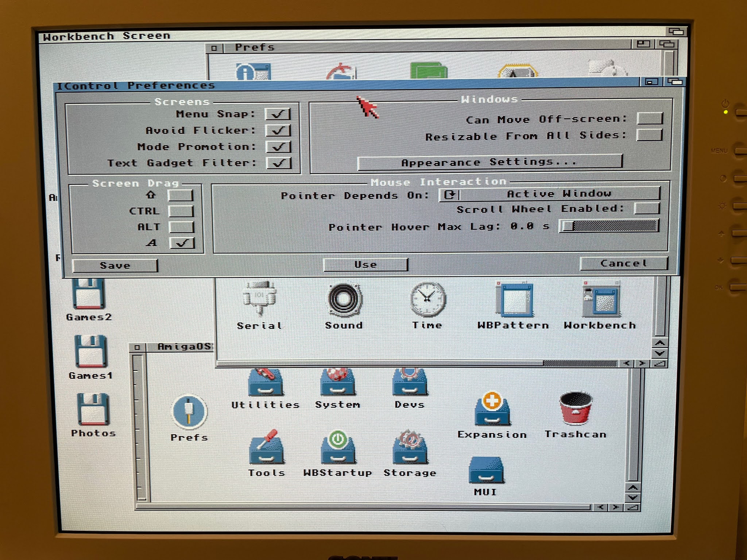Select the Trashcan icon

[x=576, y=408]
